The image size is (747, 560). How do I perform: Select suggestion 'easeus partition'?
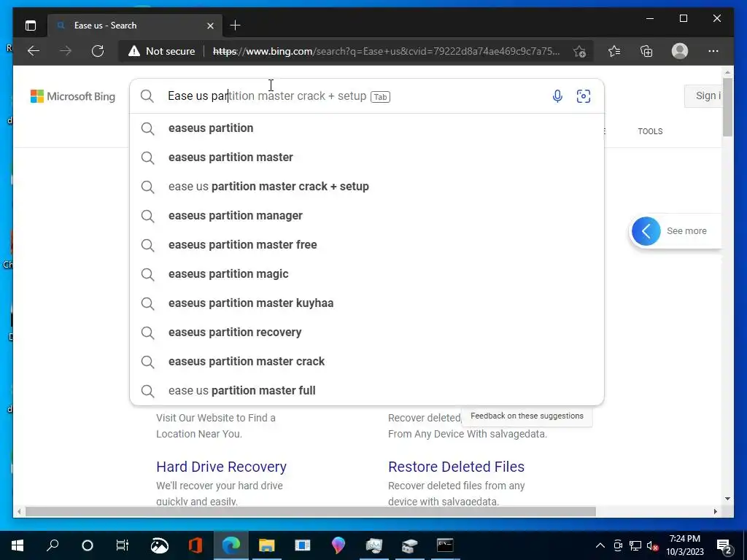(367, 128)
